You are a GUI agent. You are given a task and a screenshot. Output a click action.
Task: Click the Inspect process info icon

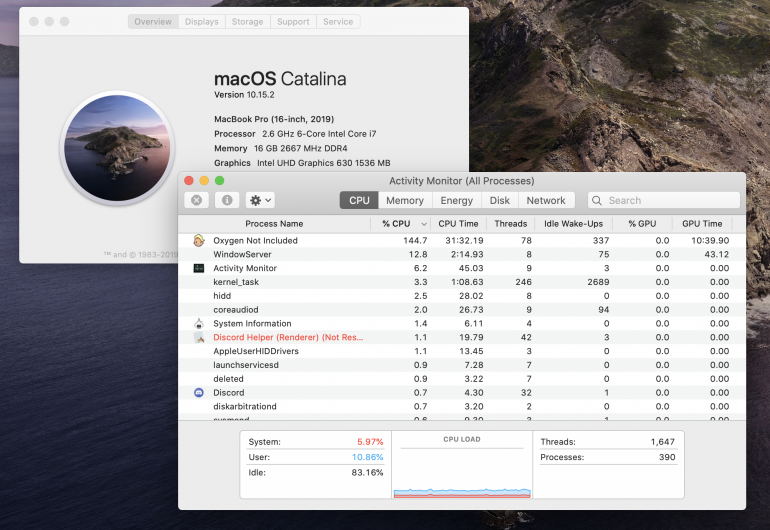coord(227,200)
